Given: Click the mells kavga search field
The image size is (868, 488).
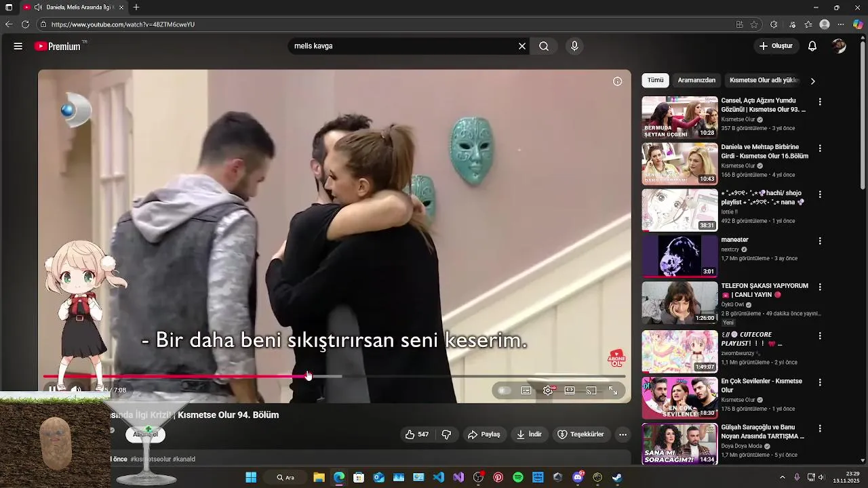Looking at the screenshot, I should pyautogui.click(x=403, y=46).
